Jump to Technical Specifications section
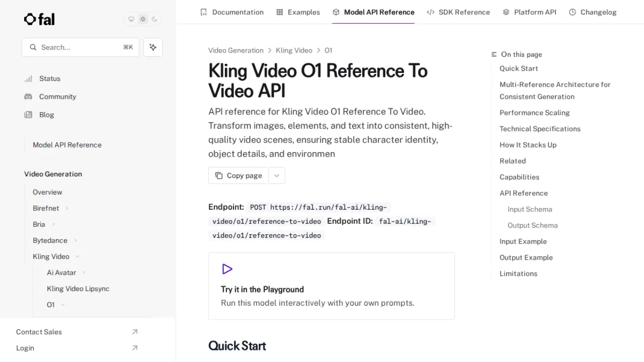The height and width of the screenshot is (362, 644). click(540, 129)
